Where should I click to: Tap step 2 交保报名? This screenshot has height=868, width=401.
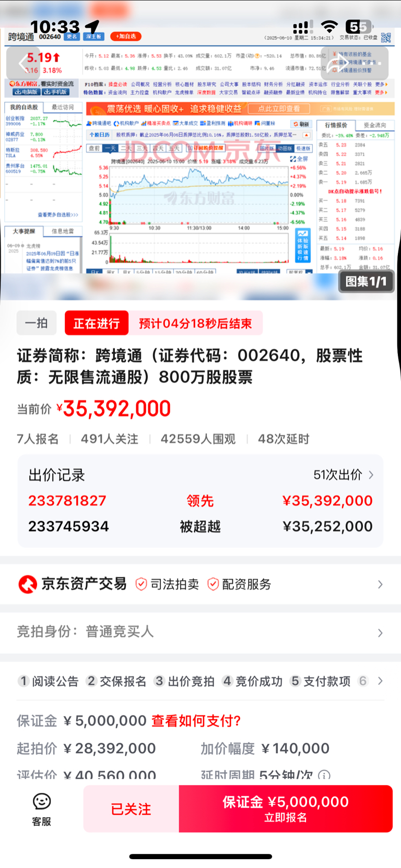(116, 681)
